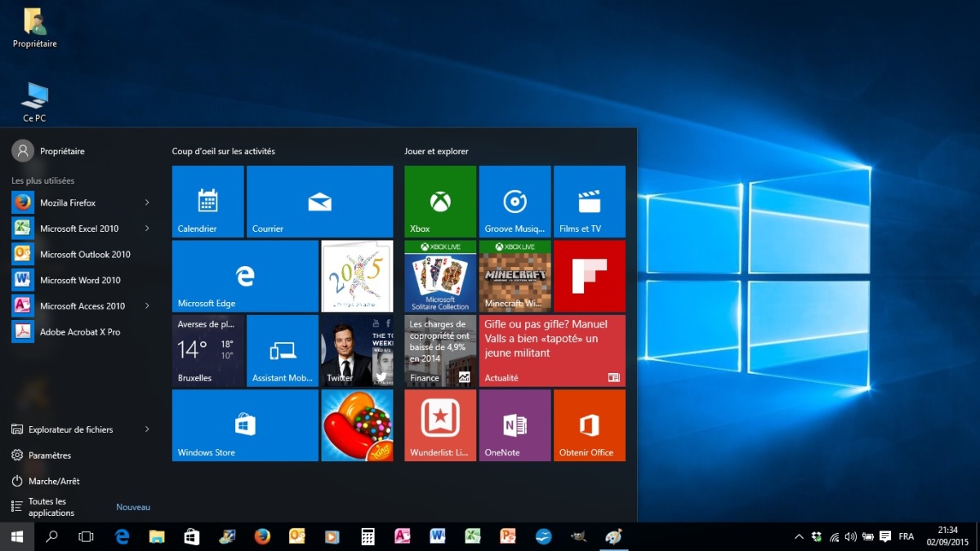
Task: Launch Firefox from the taskbar
Action: 262,536
